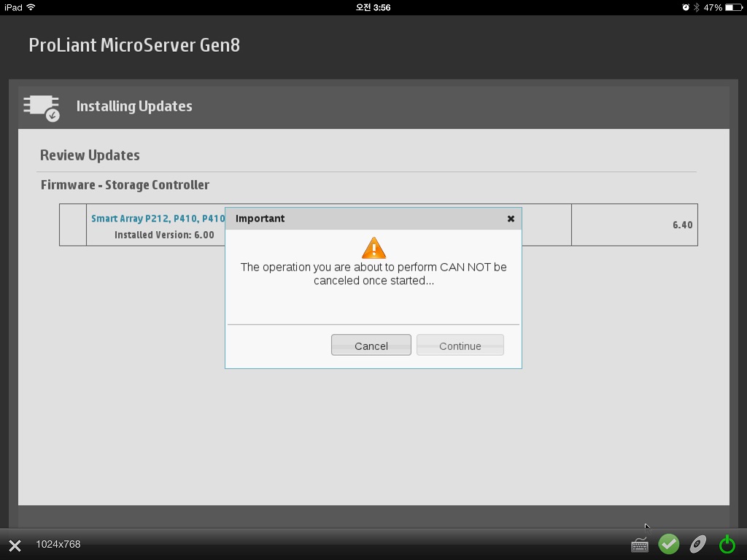This screenshot has width=747, height=560.
Task: Click ProLiant MicroServer Gen8 title
Action: pos(134,44)
